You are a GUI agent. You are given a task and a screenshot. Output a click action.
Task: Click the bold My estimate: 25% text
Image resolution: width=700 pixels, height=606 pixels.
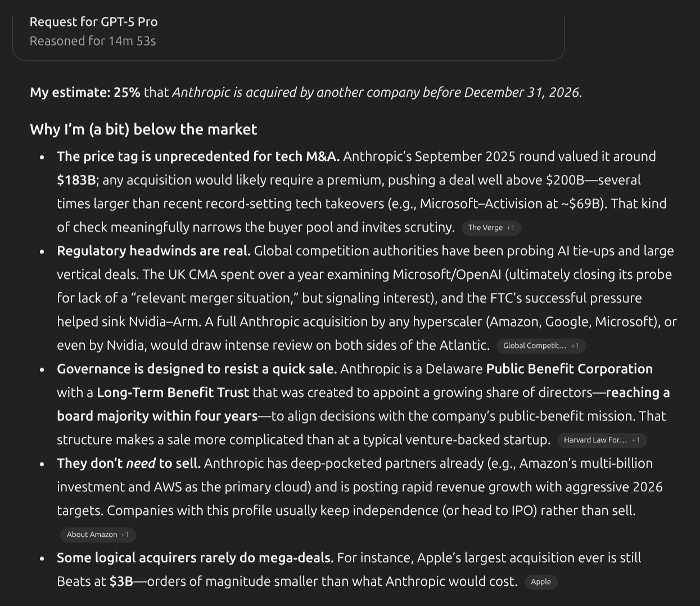coord(85,92)
